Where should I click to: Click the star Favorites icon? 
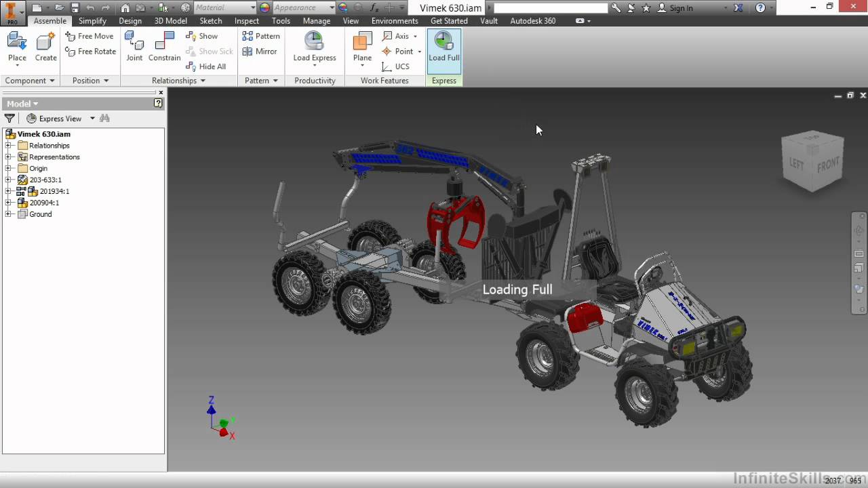point(646,8)
